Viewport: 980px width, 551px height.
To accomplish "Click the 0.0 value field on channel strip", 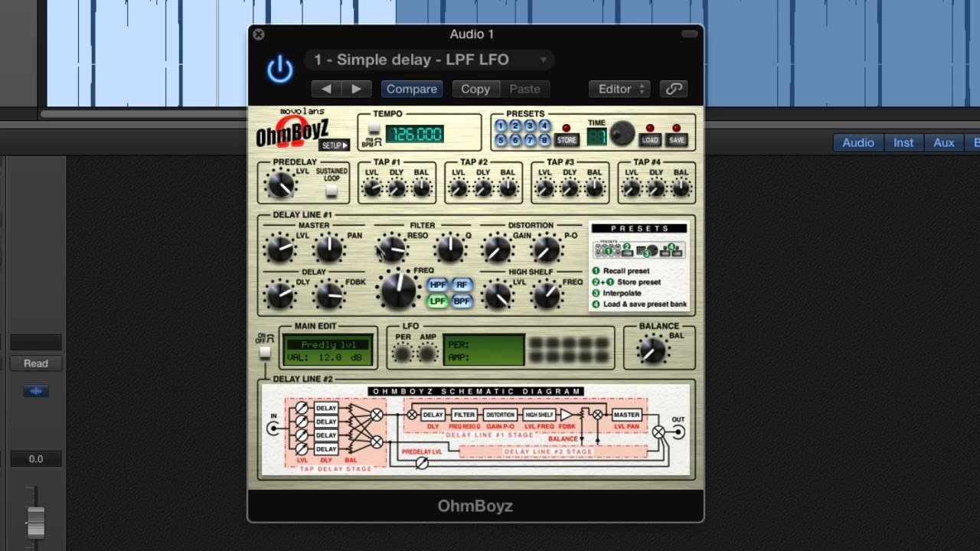I will [36, 459].
